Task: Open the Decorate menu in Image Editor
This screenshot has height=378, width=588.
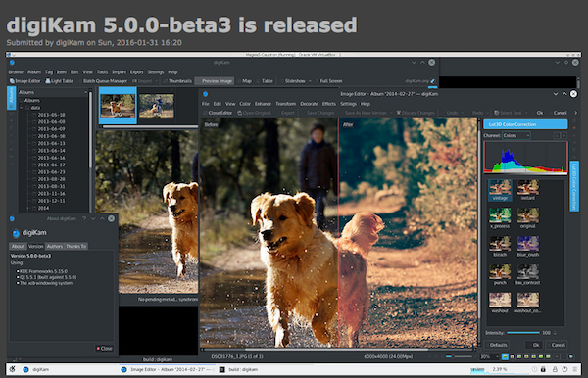Action: 309,104
